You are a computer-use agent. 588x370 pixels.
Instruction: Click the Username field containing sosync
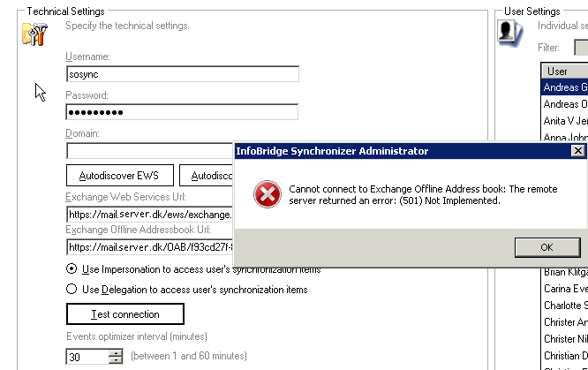click(x=182, y=74)
